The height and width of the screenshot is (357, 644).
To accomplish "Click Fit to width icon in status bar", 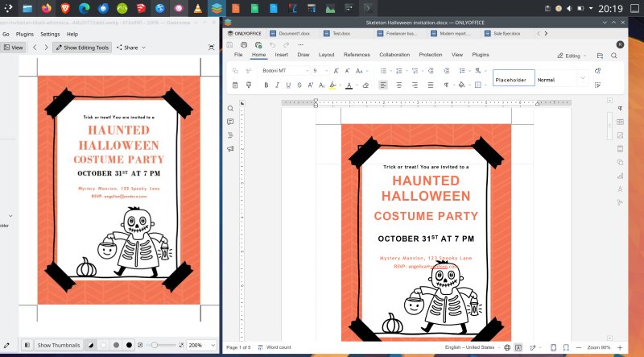I will click(566, 347).
